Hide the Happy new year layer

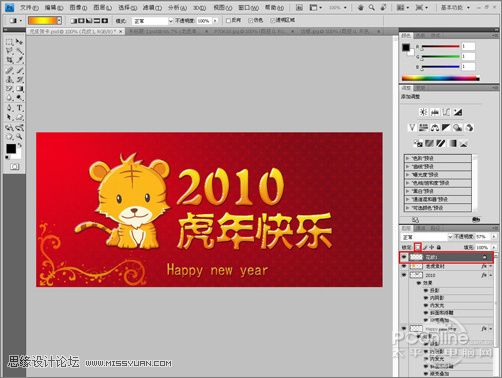(404, 328)
